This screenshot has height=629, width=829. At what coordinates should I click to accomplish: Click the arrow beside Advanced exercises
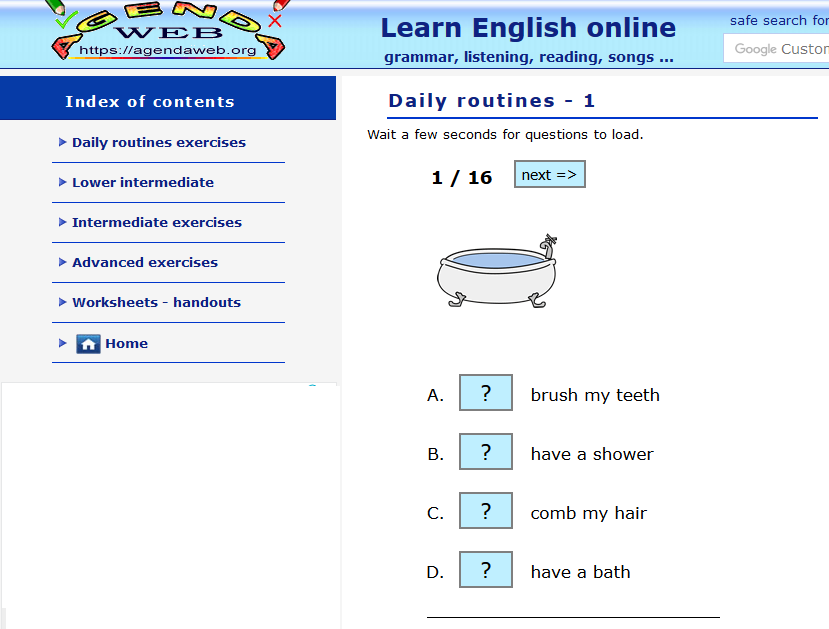[x=63, y=262]
